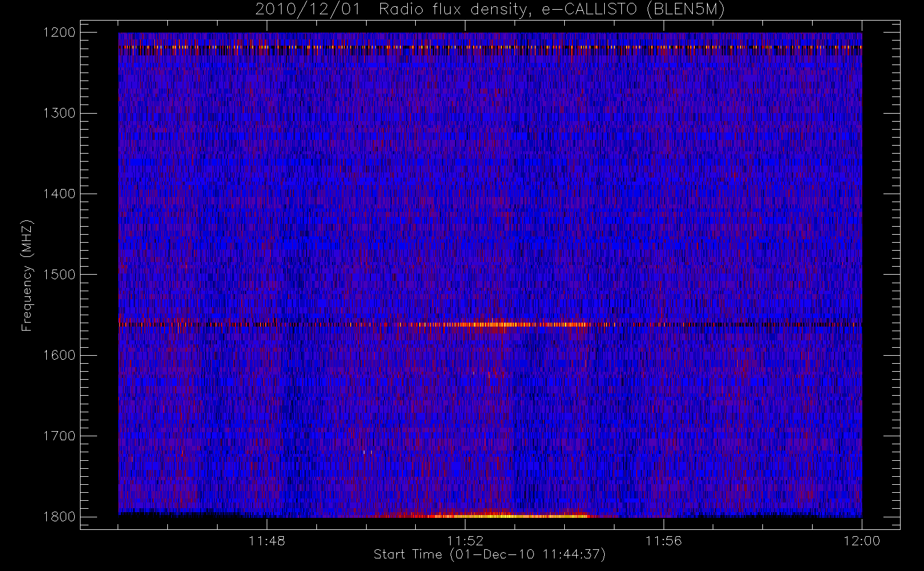Click the plot title '2010/12/01 Radio flux density, e-CALLISTO (BLEN5M)'
Screen dimensions: 924x571
(490, 9)
